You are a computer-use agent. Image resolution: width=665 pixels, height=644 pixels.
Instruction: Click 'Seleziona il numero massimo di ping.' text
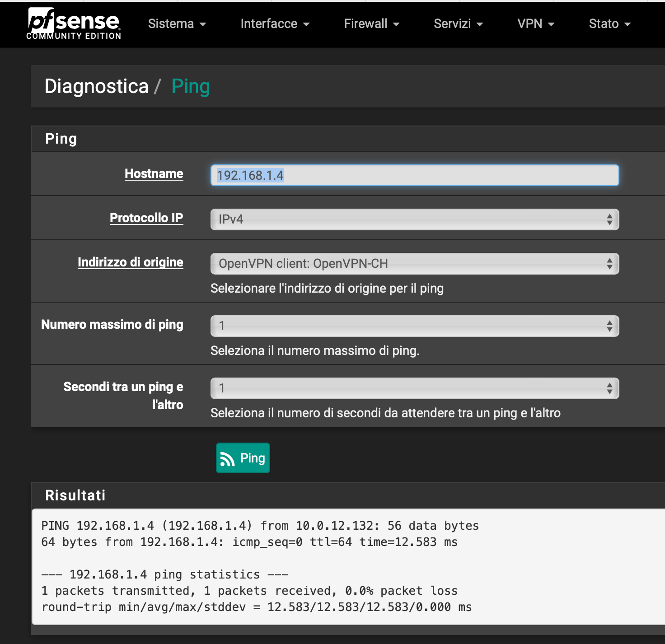315,350
